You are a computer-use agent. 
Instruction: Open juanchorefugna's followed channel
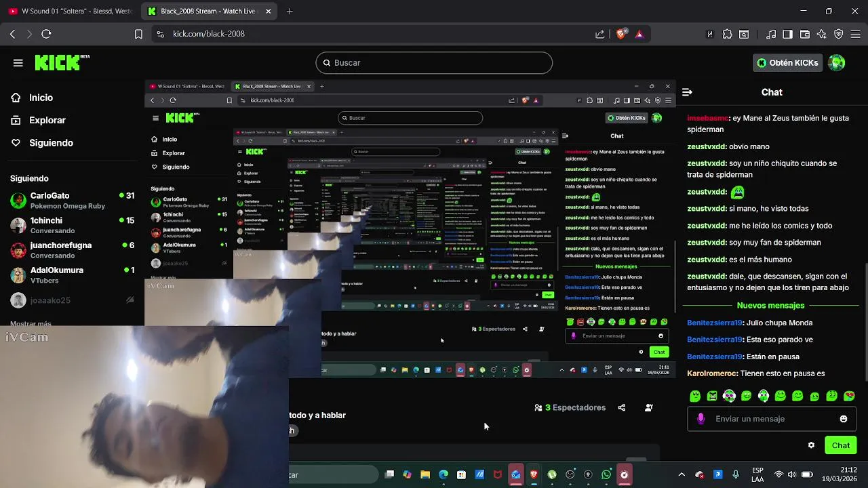[x=72, y=250]
